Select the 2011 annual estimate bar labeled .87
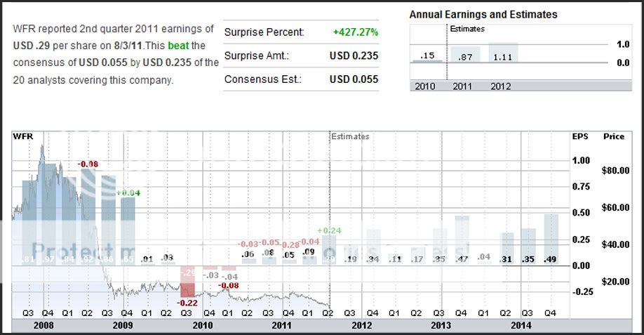The height and width of the screenshot is (335, 644). click(463, 56)
